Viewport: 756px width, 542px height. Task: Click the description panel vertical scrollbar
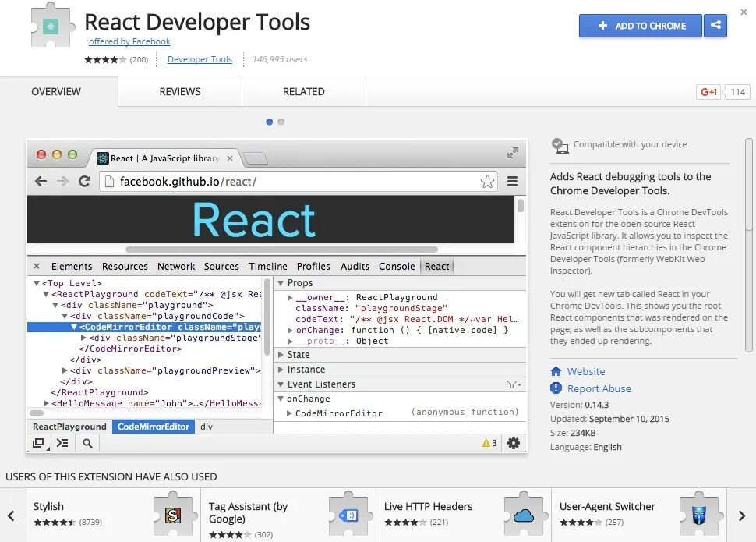tap(749, 245)
